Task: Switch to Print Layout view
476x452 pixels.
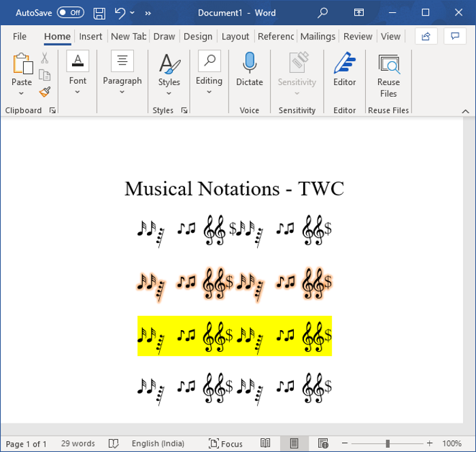Action: [x=294, y=443]
